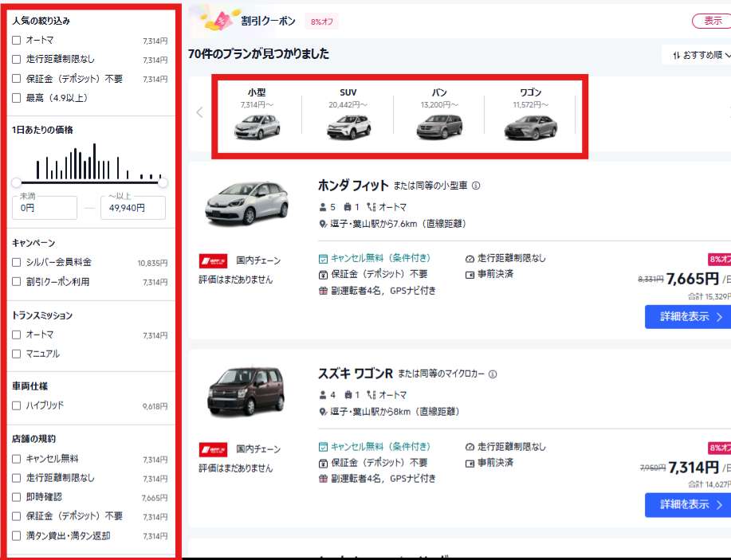The width and height of the screenshot is (731, 560).
Task: Check オートマ under トランスミッション
Action: click(x=16, y=335)
